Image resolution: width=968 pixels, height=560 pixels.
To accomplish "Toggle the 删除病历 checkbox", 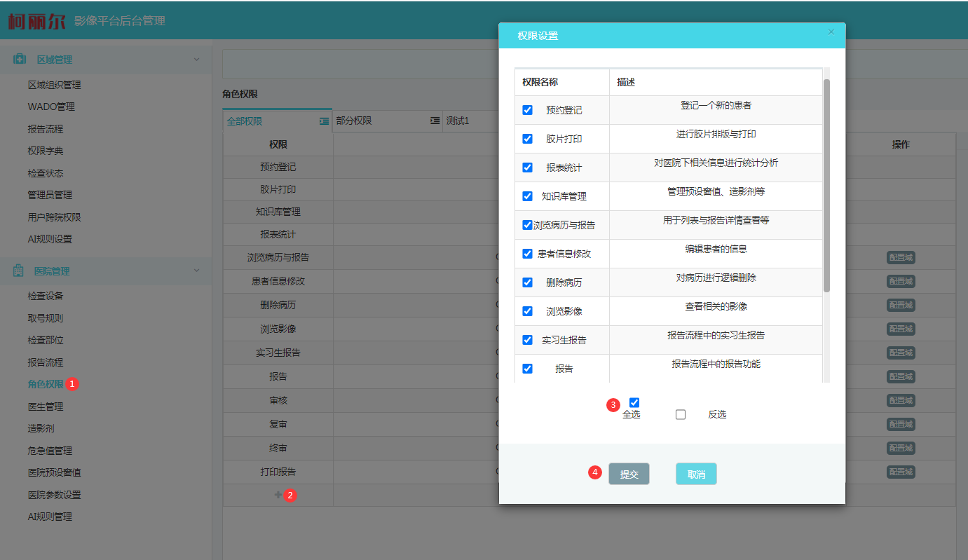I will [528, 282].
